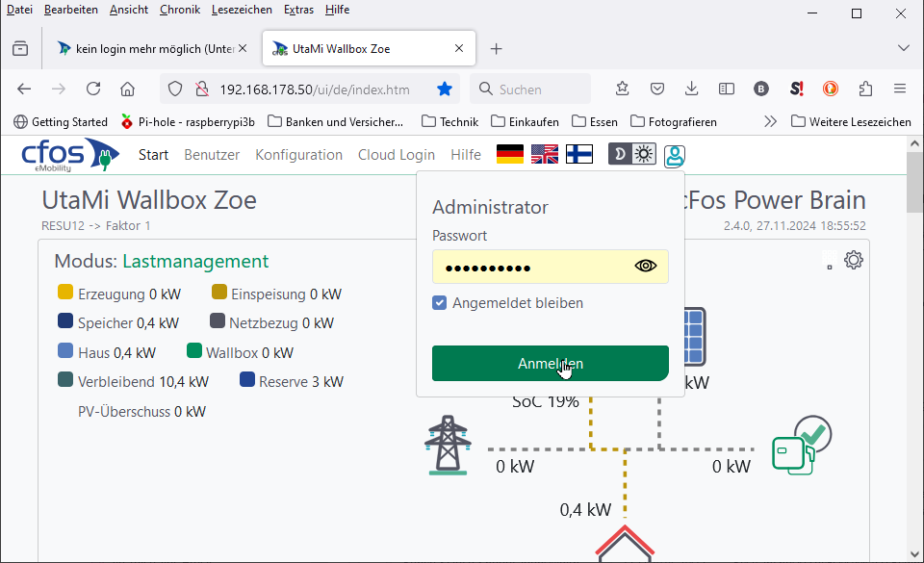The width and height of the screenshot is (924, 563).
Task: Click the Netzbezug gray swatch
Action: click(218, 320)
